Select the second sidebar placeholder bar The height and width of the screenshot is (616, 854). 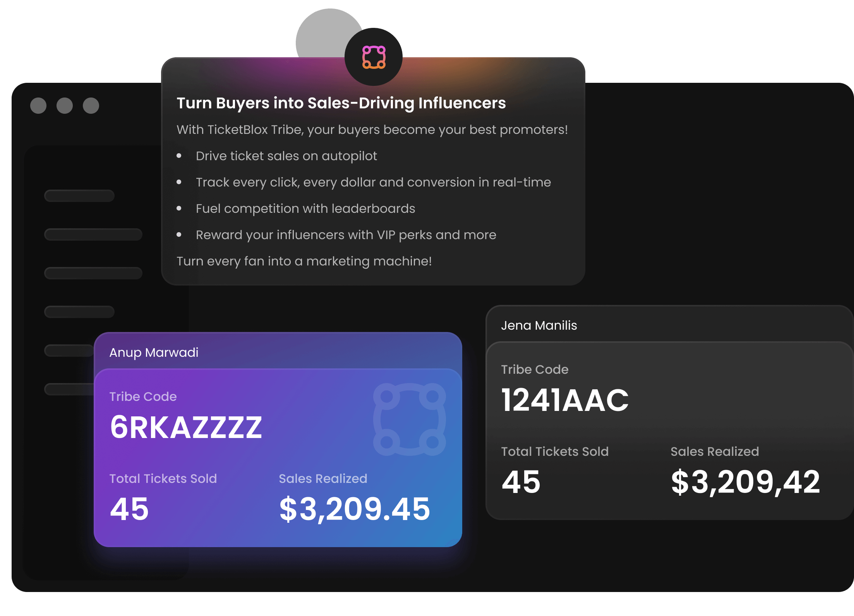(93, 234)
